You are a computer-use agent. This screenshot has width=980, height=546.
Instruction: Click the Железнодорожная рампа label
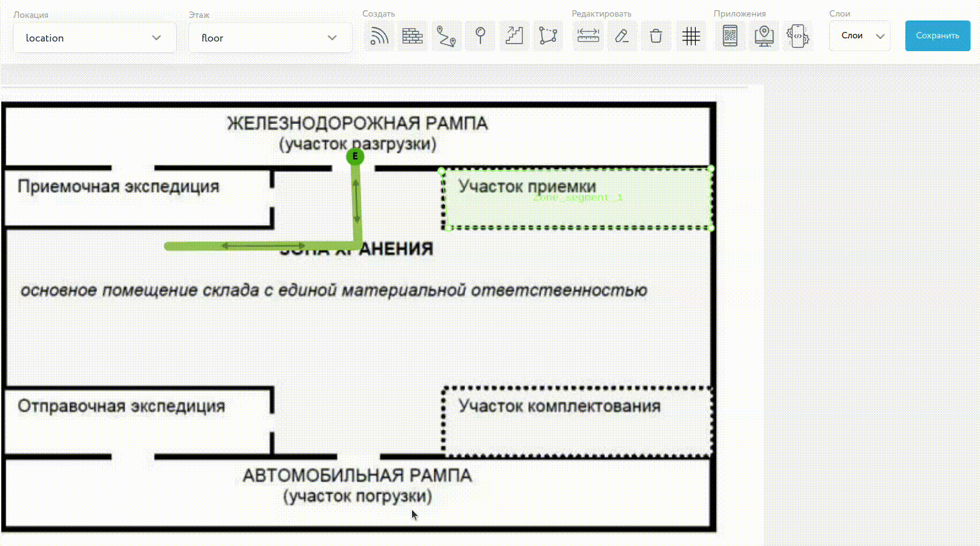pos(358,123)
